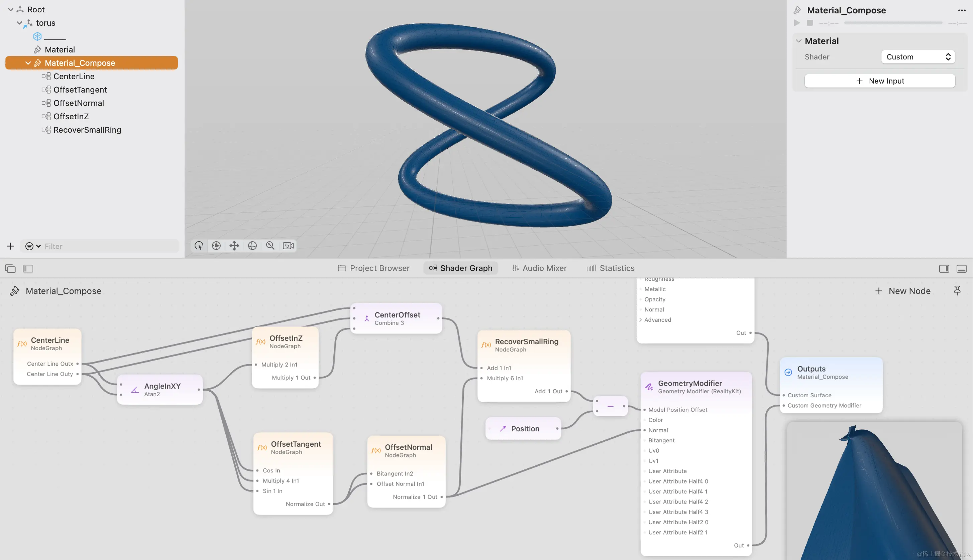Toggle the right inspector panel icon
The height and width of the screenshot is (560, 973).
(944, 268)
